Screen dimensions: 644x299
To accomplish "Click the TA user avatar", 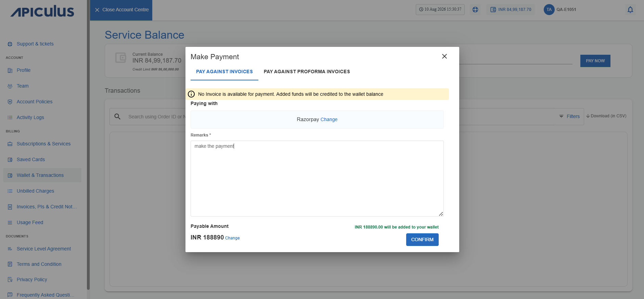I will [549, 10].
